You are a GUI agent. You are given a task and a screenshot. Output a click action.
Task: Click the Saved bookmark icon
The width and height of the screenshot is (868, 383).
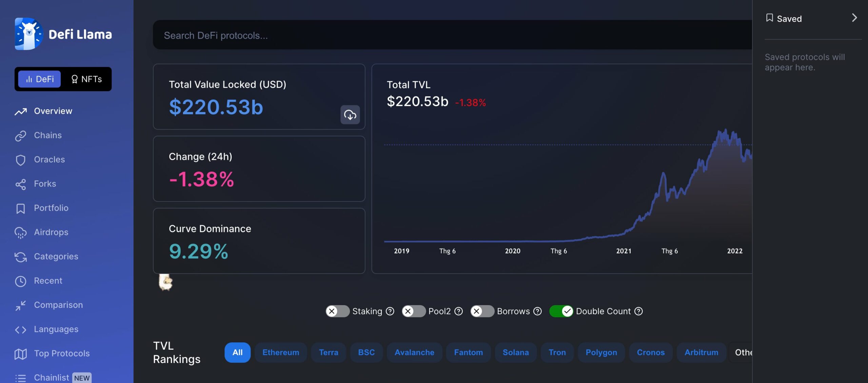coord(770,18)
